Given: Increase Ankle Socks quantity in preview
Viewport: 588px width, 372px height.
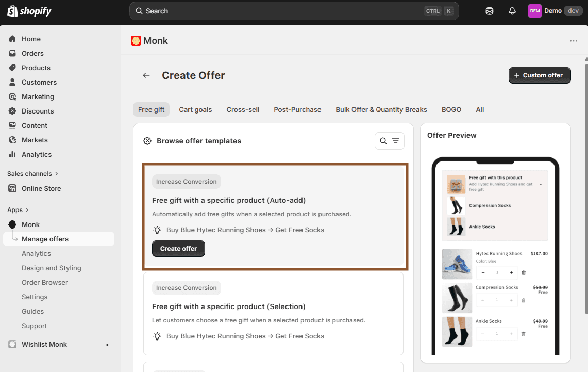Looking at the screenshot, I should click(511, 334).
